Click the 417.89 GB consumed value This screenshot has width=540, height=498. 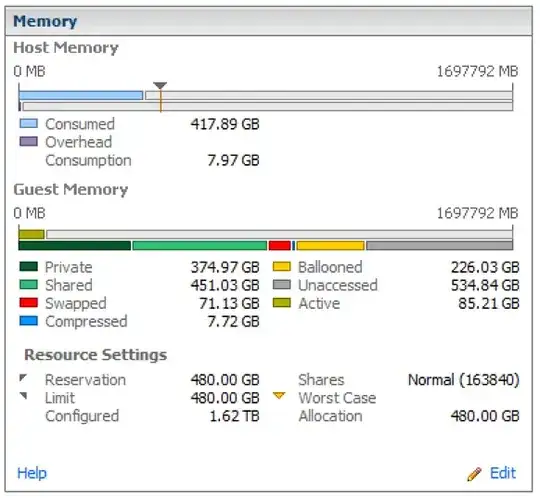point(225,124)
